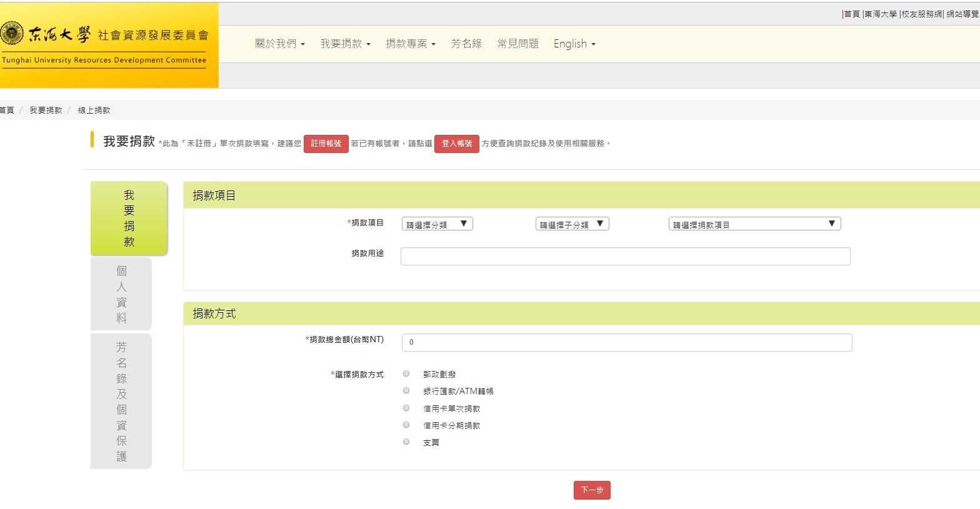
Task: Select the 我要捐款 side tab
Action: click(129, 218)
